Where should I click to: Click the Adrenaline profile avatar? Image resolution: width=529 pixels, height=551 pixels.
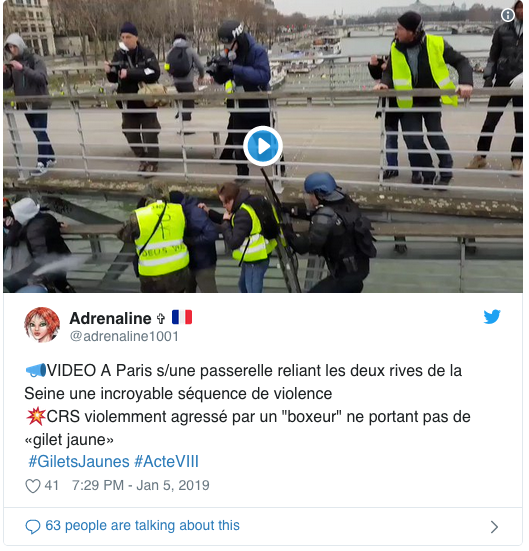point(42,325)
